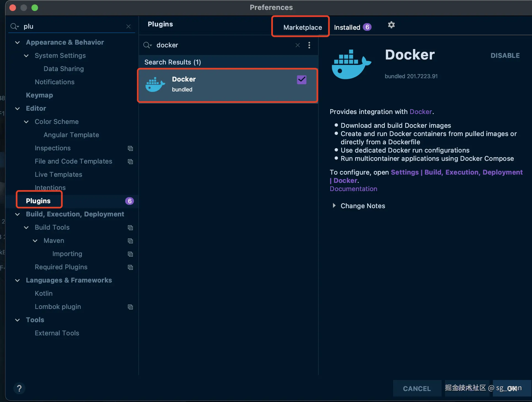Viewport: 532px width, 402px height.
Task: Open the three-dot options menu beside plugin search
Action: [x=309, y=45]
